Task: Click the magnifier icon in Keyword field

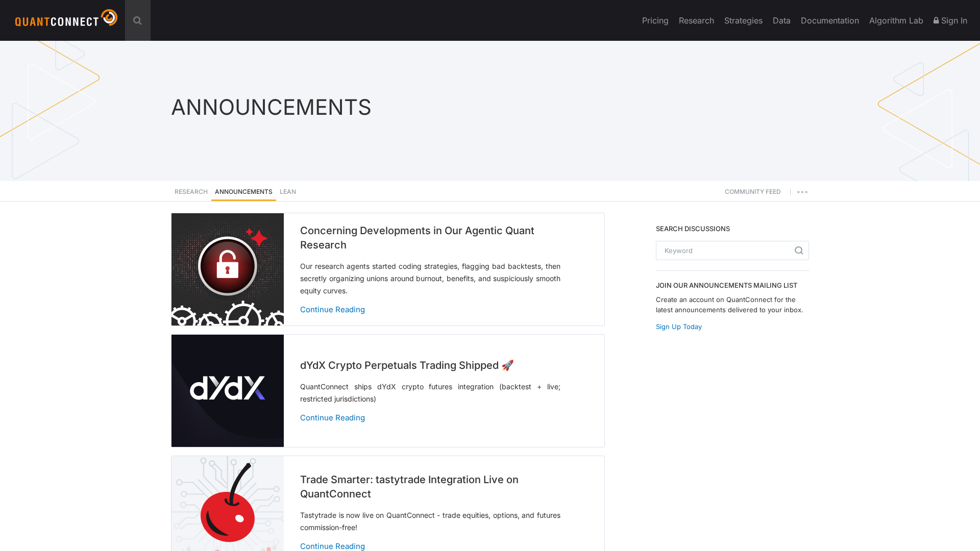Action: (799, 251)
